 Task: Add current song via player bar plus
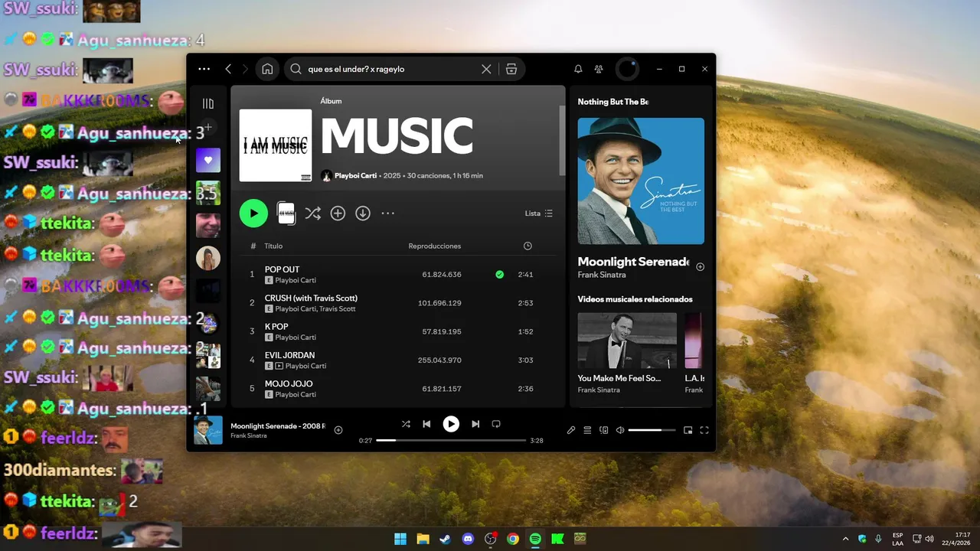pos(338,430)
